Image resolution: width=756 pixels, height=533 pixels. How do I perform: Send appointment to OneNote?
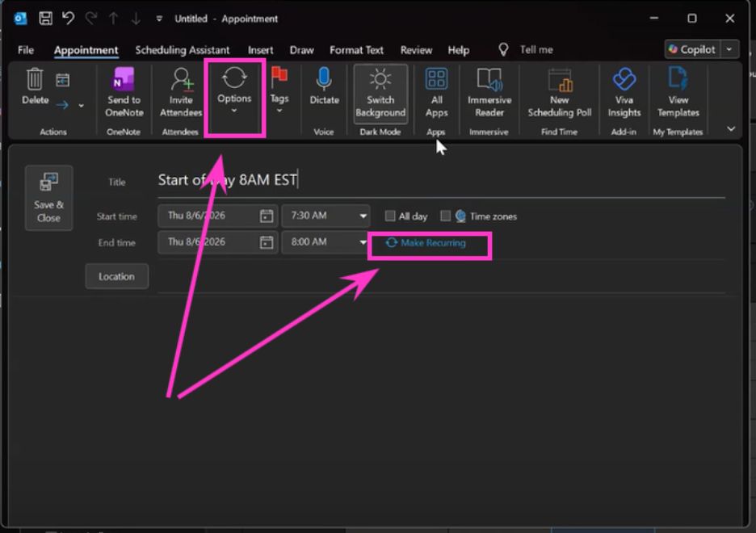coord(124,93)
